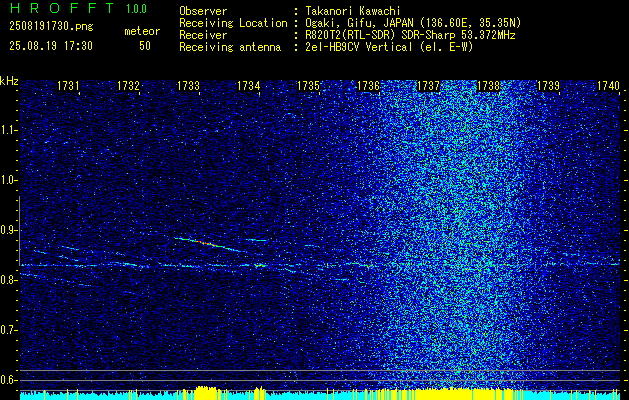The width and height of the screenshot is (629, 400).
Task: Click the HROFFT title text
Action: coord(62,8)
